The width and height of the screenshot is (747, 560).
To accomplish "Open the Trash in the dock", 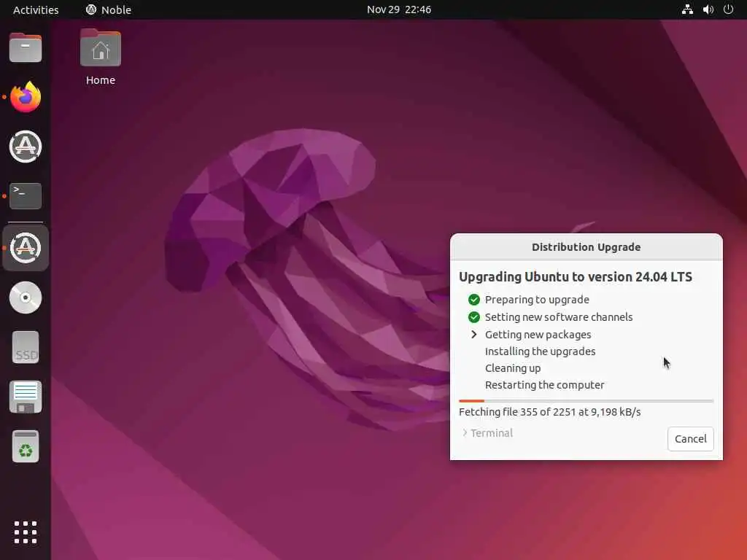I will click(26, 447).
